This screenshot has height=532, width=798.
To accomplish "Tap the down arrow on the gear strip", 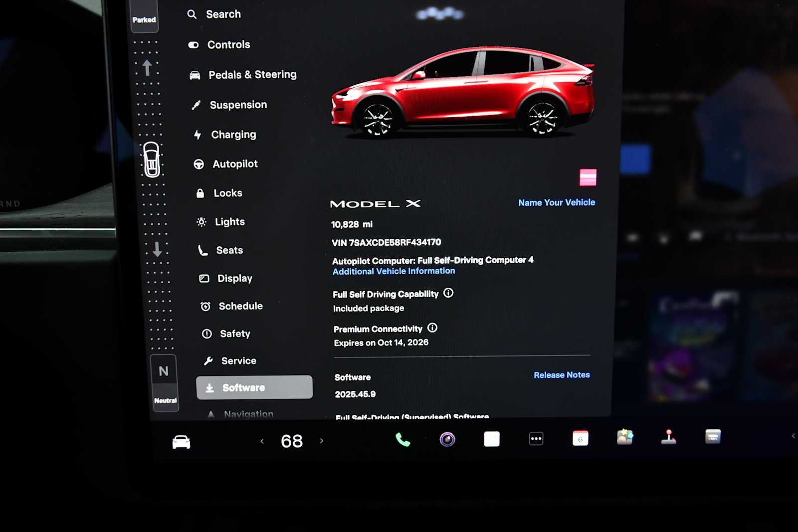I will point(157,249).
